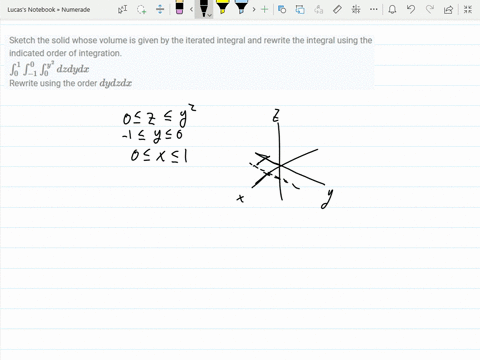The image size is (480, 360).
Task: Share this notebook page
Action: (x=449, y=9)
